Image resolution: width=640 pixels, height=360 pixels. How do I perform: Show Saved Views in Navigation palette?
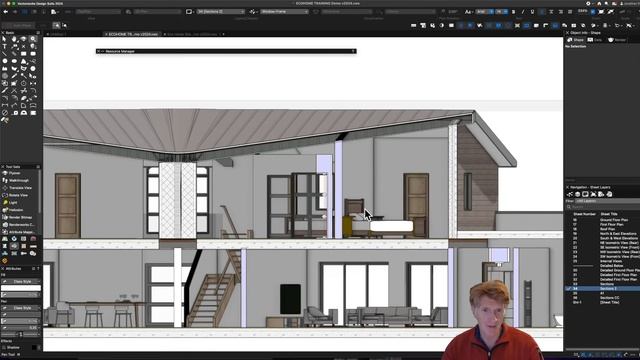click(601, 194)
